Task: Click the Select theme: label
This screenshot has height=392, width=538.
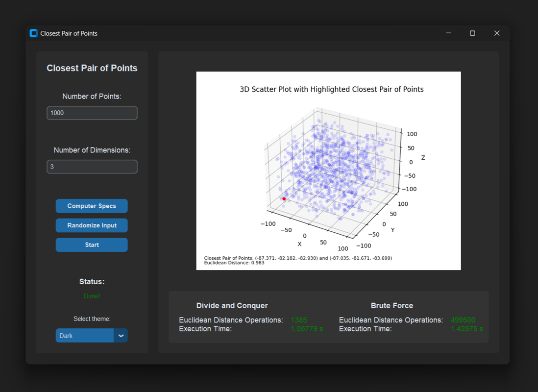Action: [x=92, y=319]
